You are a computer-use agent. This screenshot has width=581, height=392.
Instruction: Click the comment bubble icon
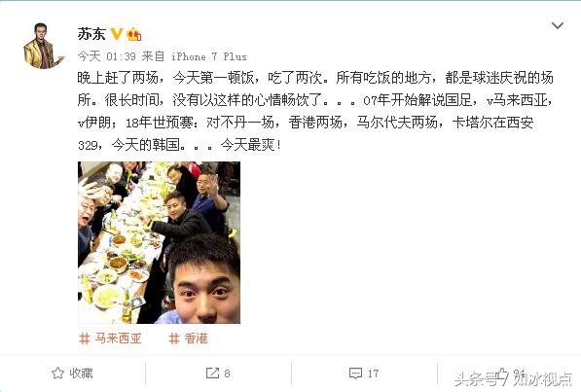click(355, 374)
